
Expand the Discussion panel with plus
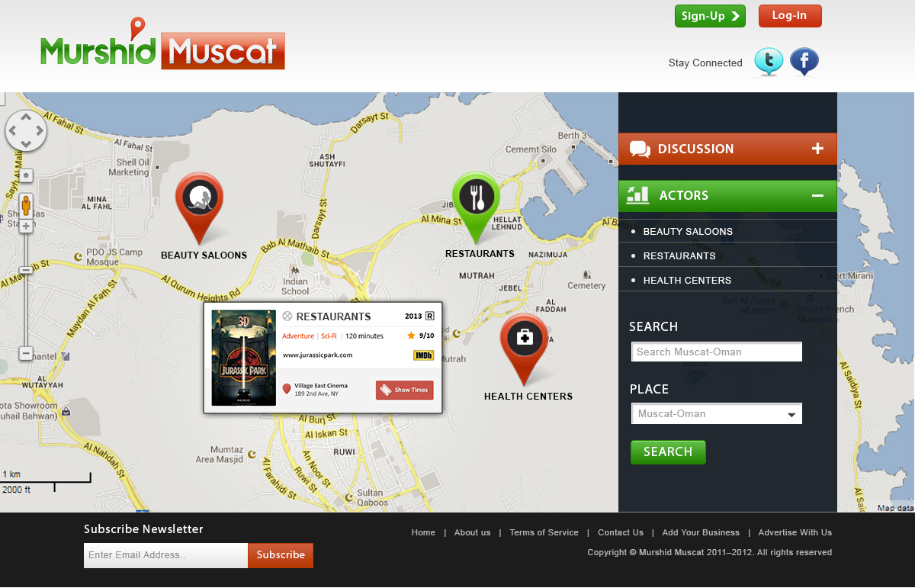tap(817, 149)
